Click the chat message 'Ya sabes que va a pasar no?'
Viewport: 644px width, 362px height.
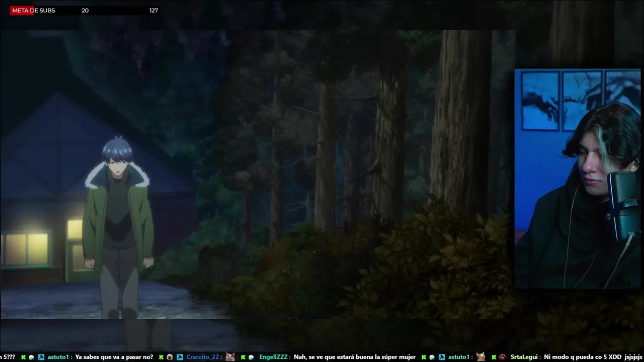tap(114, 357)
